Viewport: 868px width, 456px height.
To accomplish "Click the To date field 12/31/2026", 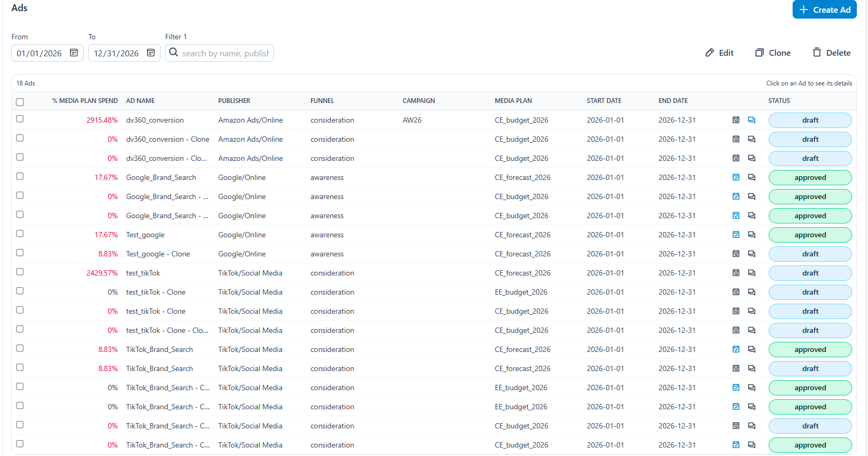I will 124,53.
